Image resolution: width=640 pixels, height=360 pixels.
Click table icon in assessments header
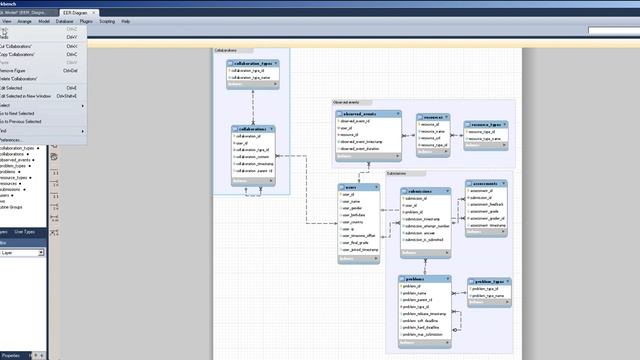tap(469, 184)
